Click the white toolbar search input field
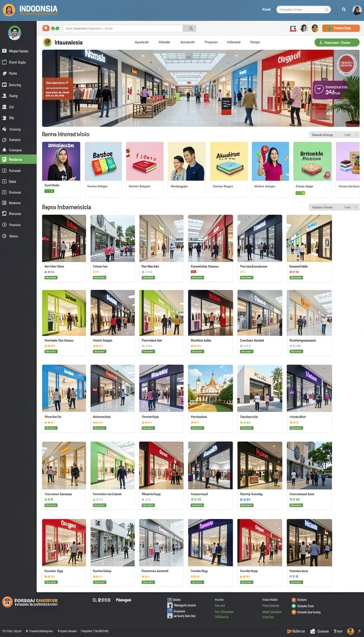Screen dimensions: 364x637 click(x=123, y=28)
